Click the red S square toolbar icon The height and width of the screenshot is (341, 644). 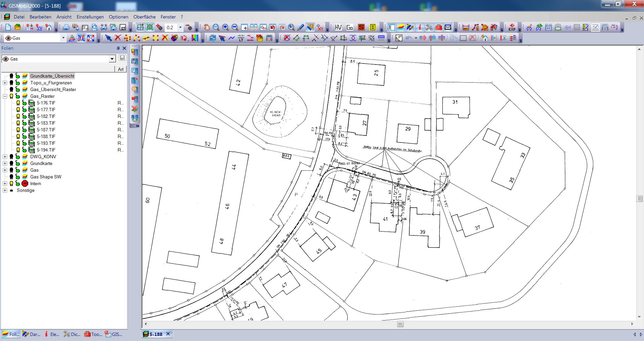361,28
